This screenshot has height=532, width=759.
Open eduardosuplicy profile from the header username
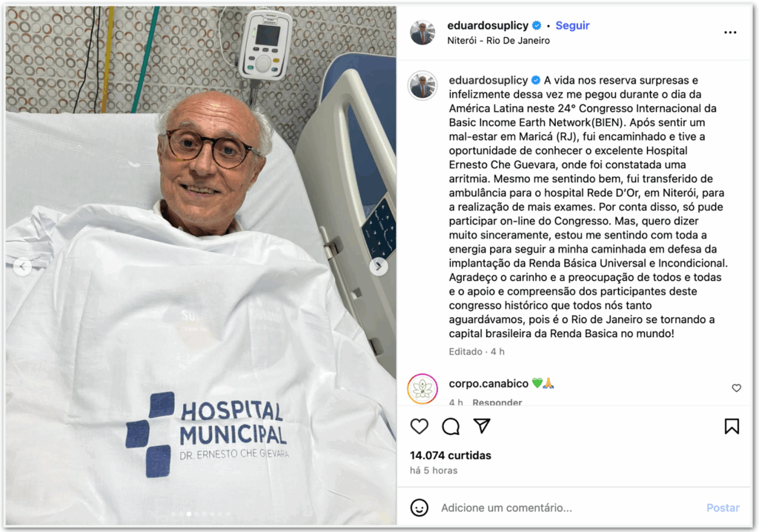point(488,25)
